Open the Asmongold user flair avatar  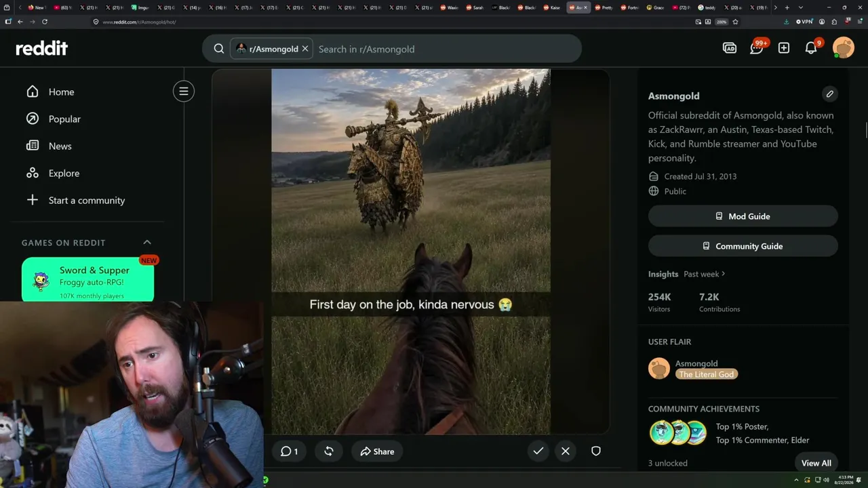pos(659,369)
